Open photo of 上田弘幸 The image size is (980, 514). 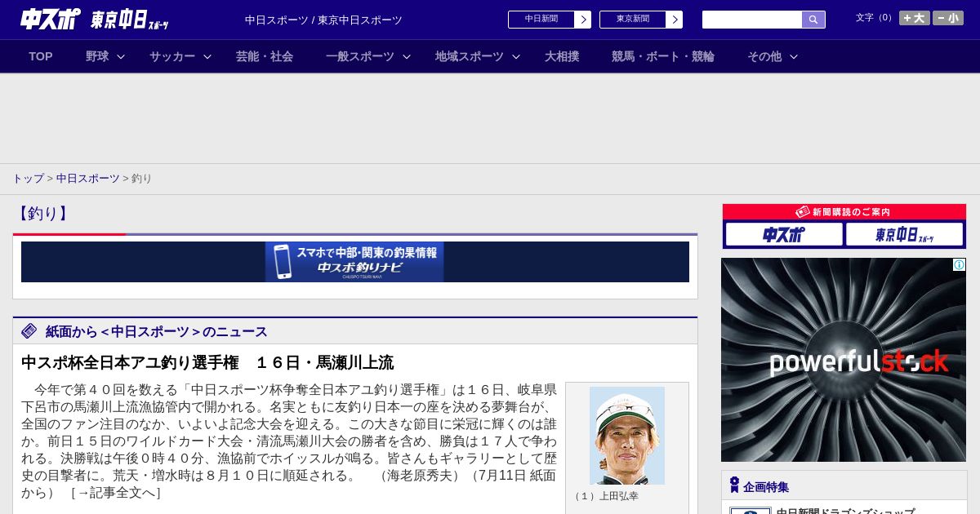coord(627,436)
